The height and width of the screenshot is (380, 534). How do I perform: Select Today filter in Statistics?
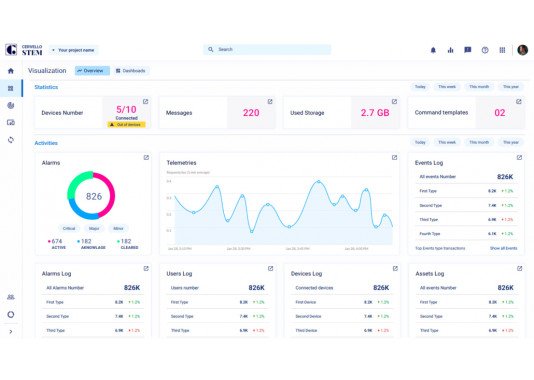(x=420, y=86)
